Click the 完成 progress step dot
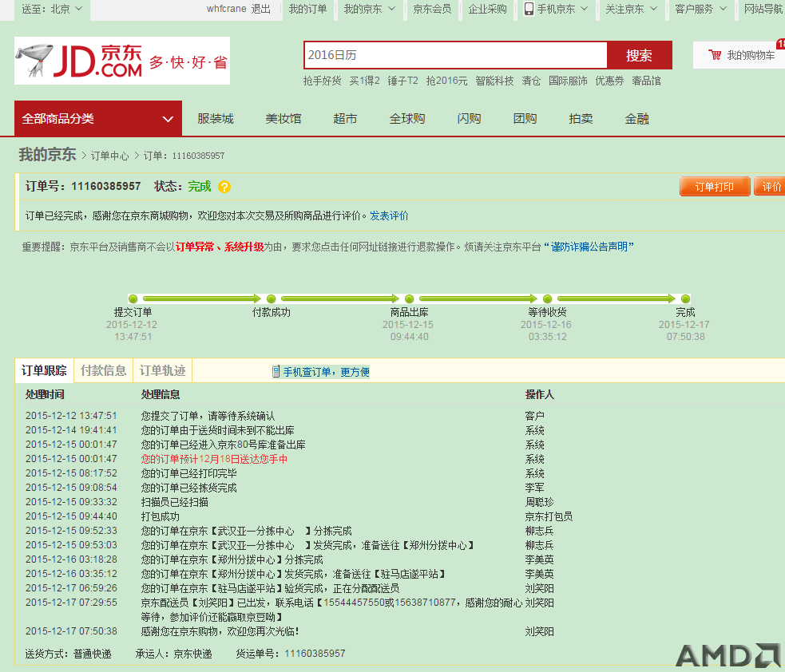This screenshot has height=672, width=785. pyautogui.click(x=685, y=298)
